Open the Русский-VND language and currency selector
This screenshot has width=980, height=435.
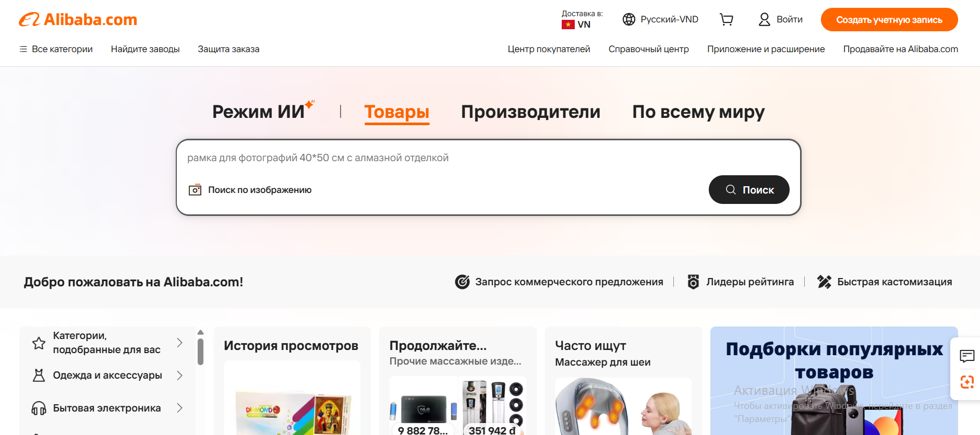tap(660, 19)
